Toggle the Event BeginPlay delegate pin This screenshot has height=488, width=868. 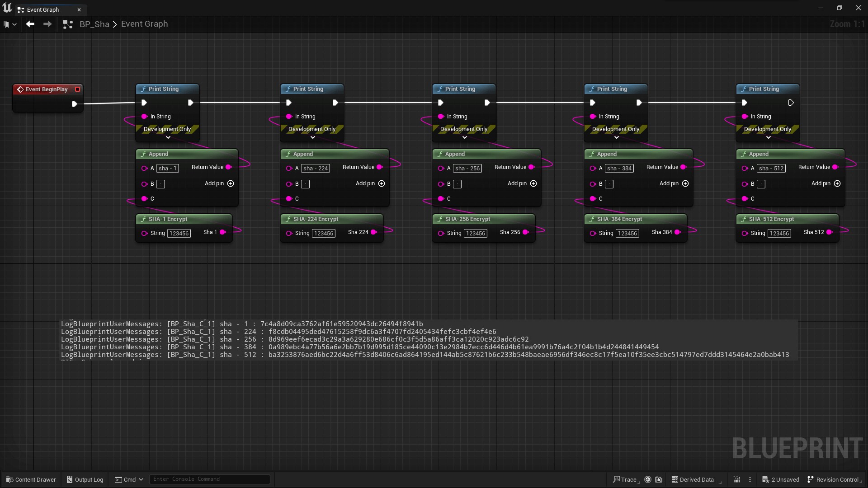click(77, 89)
